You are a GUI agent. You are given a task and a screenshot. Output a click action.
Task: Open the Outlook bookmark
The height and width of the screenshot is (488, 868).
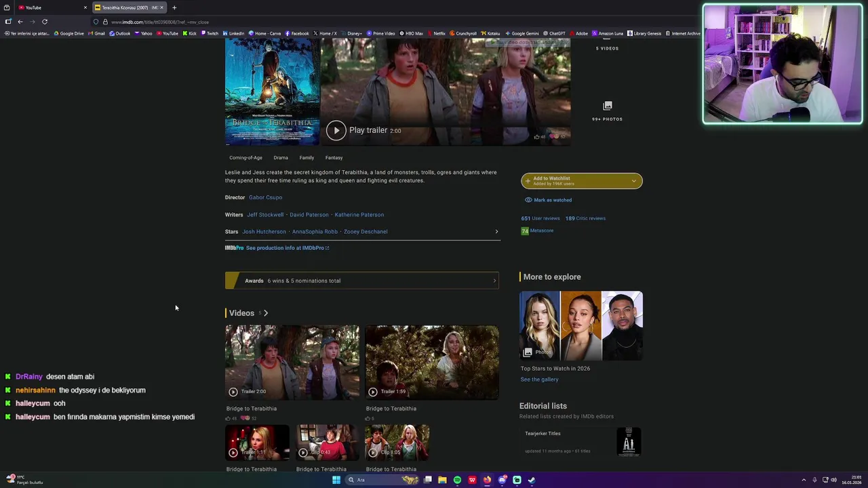tap(119, 33)
